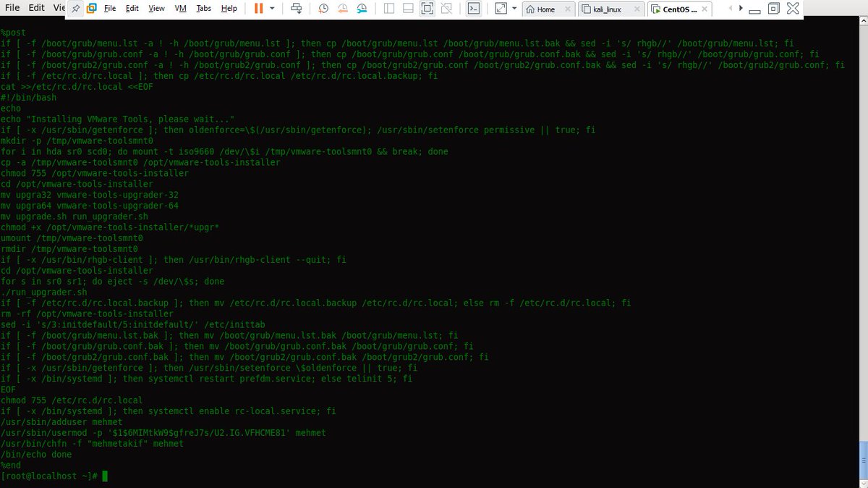Toggle the library panel visibility

pyautogui.click(x=391, y=9)
